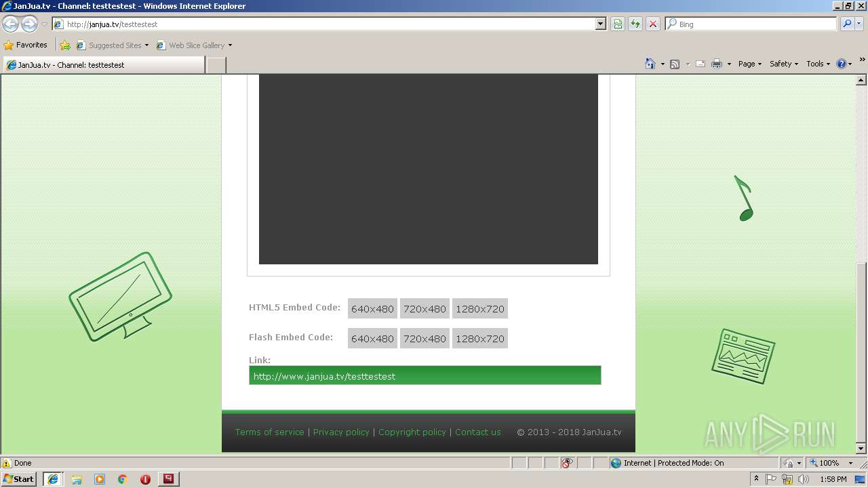This screenshot has height=488, width=868.
Task: Click the RSS Feeds toolbar icon
Action: pyautogui.click(x=675, y=64)
